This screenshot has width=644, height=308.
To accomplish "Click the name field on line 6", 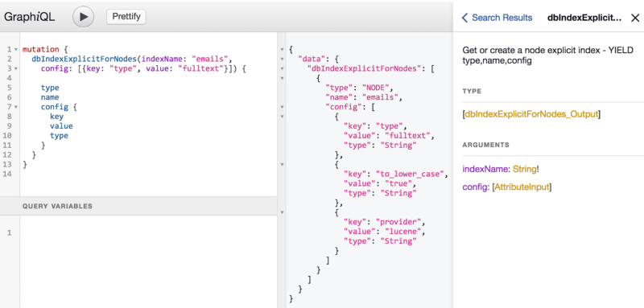I will (x=50, y=97).
